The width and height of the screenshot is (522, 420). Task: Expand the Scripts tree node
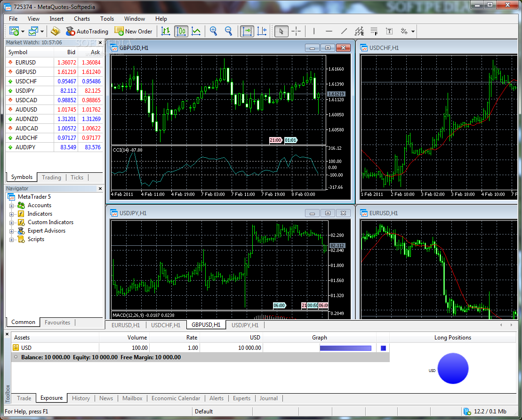11,240
